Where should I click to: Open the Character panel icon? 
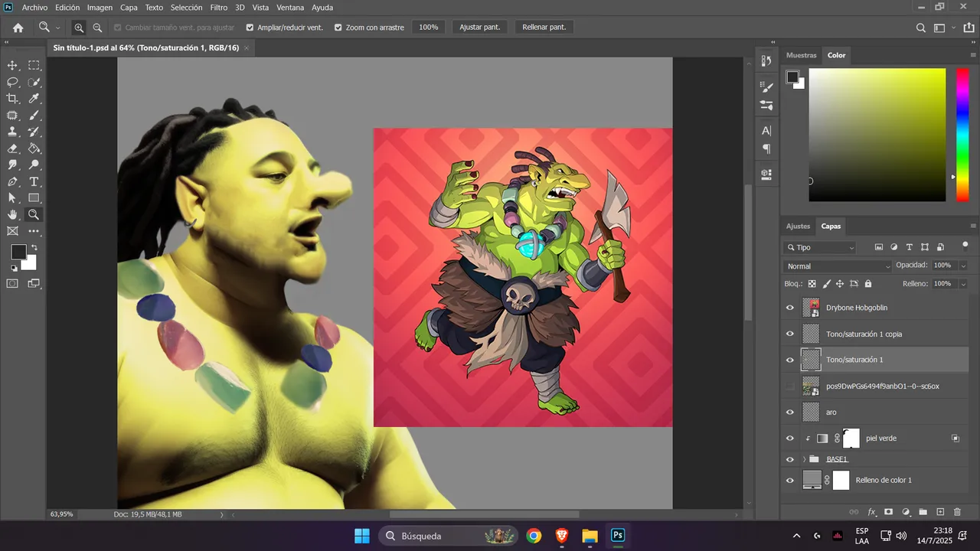766,131
